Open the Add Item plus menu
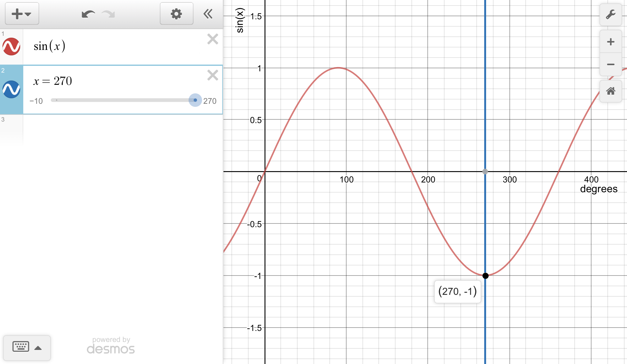 click(x=21, y=14)
